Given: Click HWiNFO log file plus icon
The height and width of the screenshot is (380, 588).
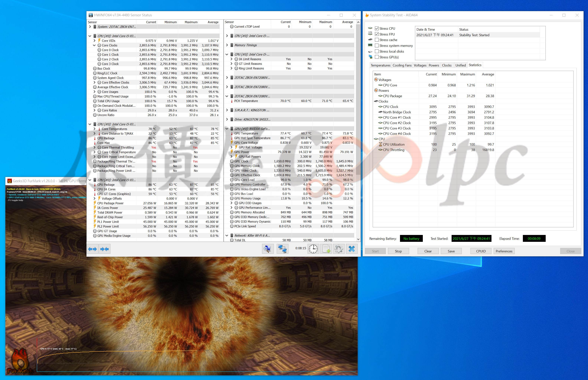Looking at the screenshot, I should point(326,249).
